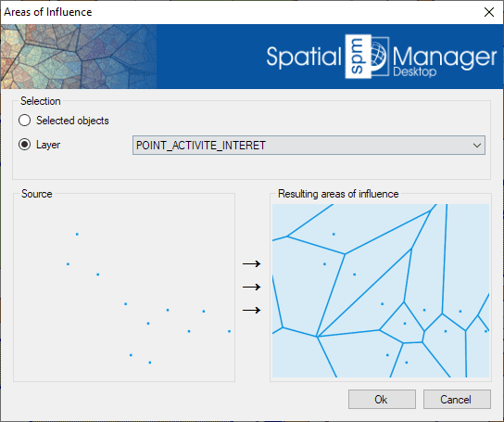This screenshot has width=504, height=422.
Task: Click the 'Selected objects' label text
Action: coord(72,121)
